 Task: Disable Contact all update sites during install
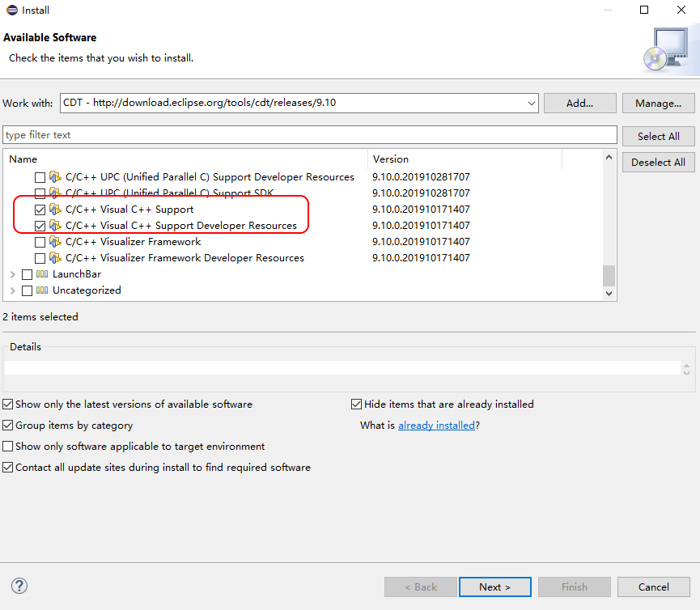click(x=7, y=467)
